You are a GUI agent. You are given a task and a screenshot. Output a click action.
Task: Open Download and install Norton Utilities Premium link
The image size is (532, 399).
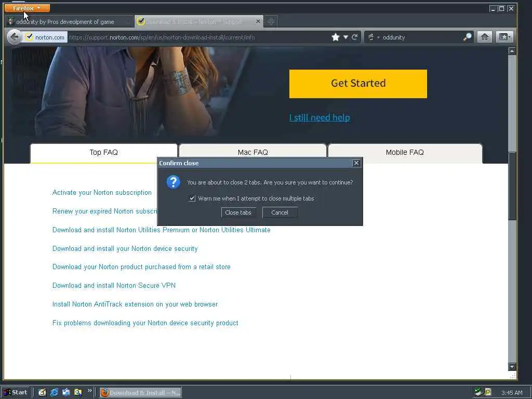[x=162, y=230]
